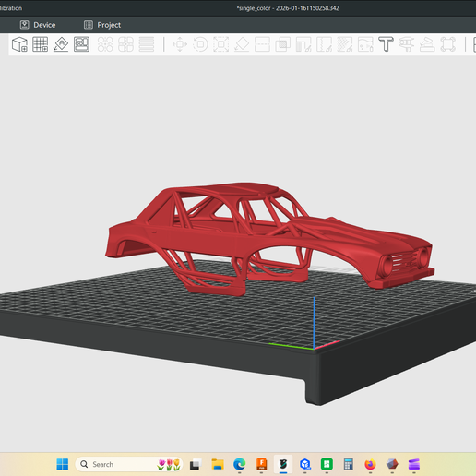
Task: Run Auto orient on the model
Action: (x=61, y=44)
